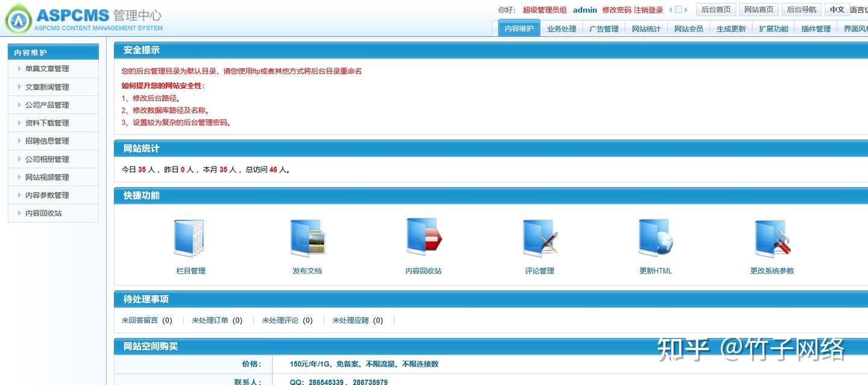Click the small box between header arrows
This screenshot has width=868, height=385.
pyautogui.click(x=678, y=10)
